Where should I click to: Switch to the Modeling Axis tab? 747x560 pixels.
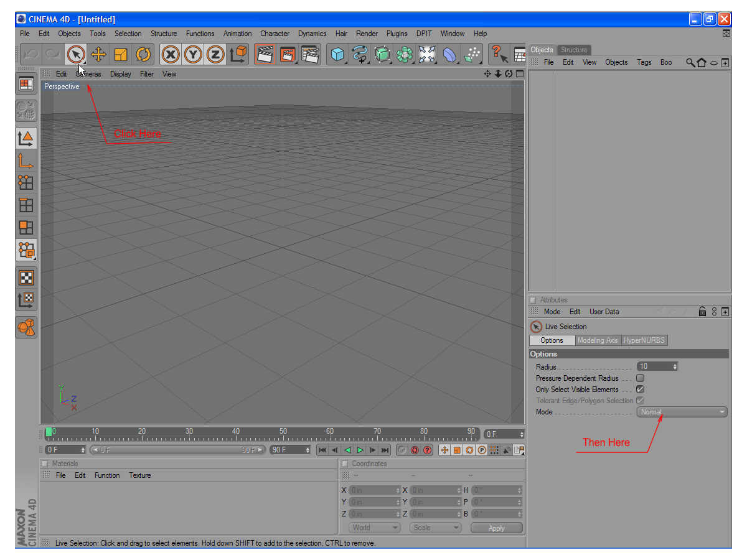point(598,340)
